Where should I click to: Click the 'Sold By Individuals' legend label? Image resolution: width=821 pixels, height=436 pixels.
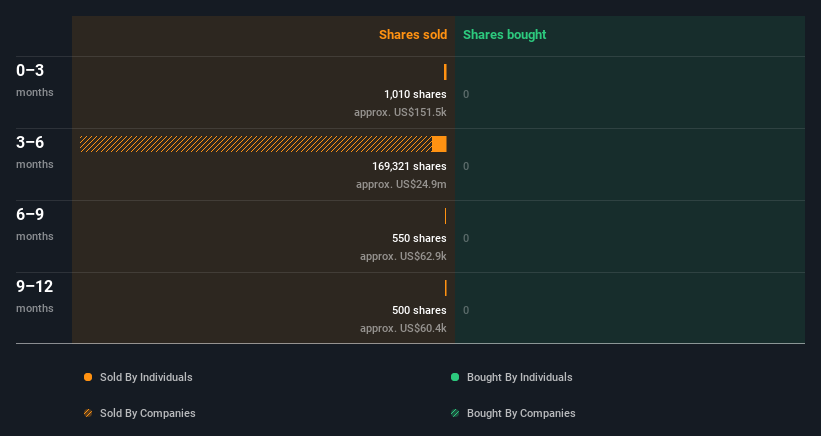[146, 377]
